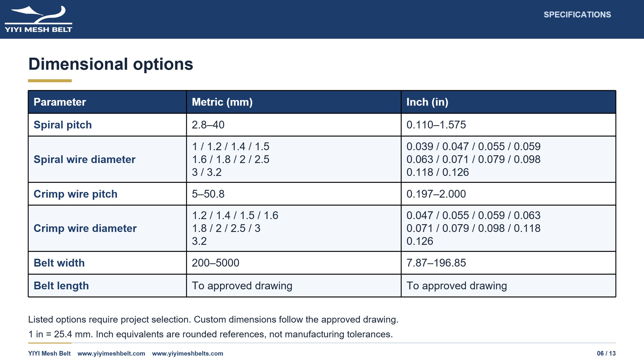This screenshot has width=644, height=362.
Task: Click the Belt length row label
Action: click(61, 286)
